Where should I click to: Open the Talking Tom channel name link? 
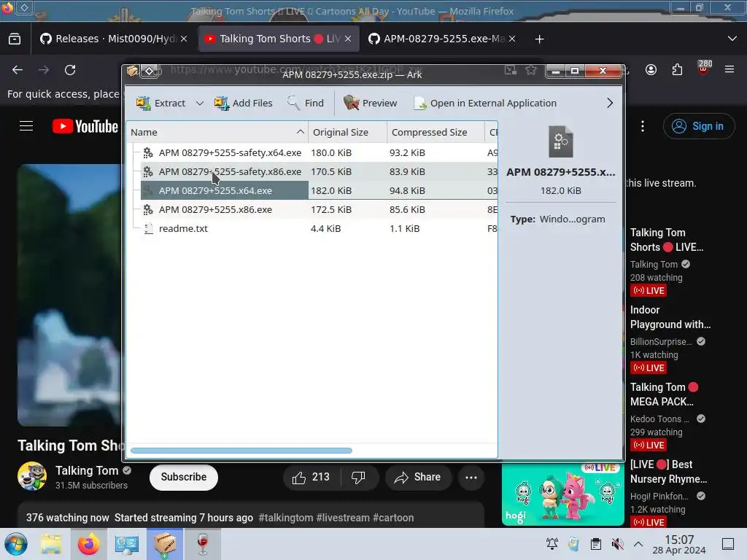87,470
